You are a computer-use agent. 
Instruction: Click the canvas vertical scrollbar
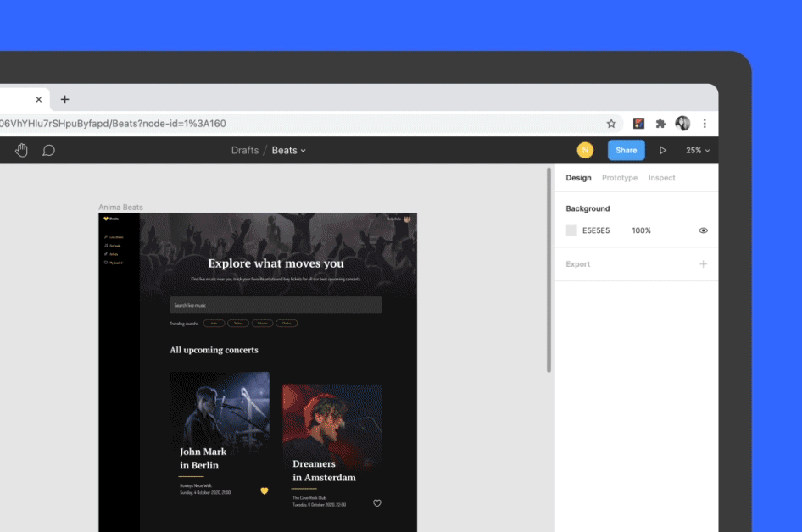click(x=549, y=270)
